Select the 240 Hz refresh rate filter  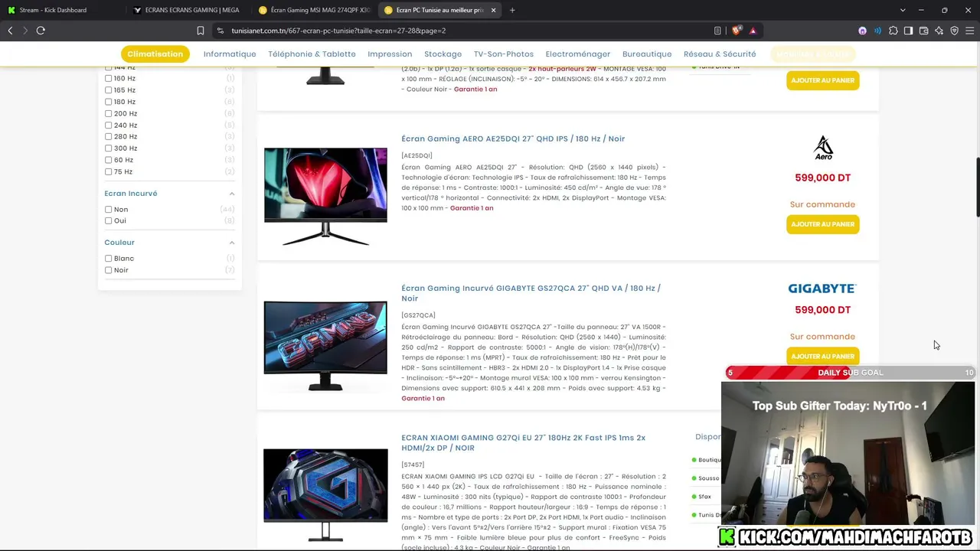point(108,126)
